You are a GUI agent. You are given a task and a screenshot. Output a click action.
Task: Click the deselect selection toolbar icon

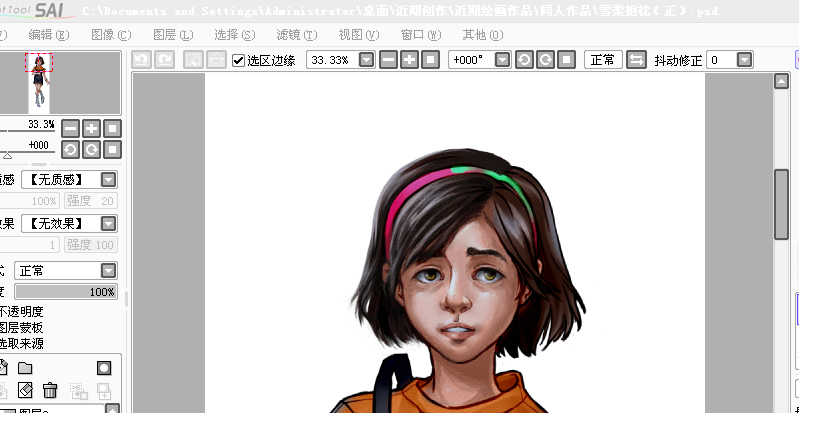pos(194,60)
